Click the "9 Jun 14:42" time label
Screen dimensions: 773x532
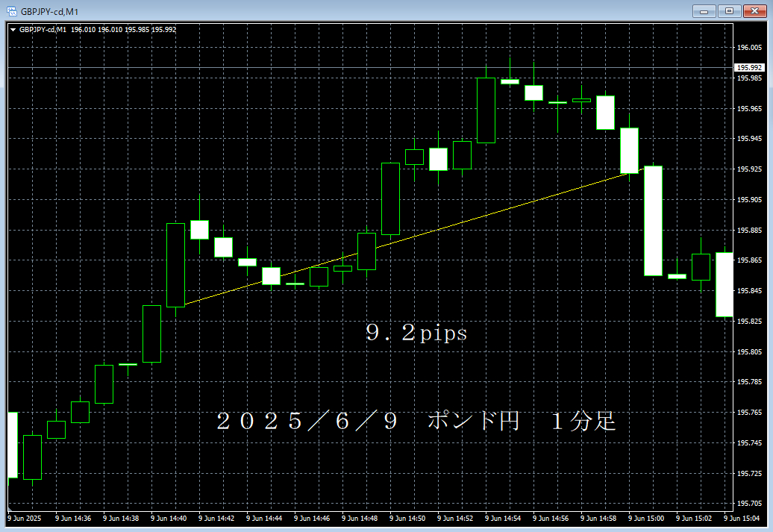pyautogui.click(x=216, y=518)
